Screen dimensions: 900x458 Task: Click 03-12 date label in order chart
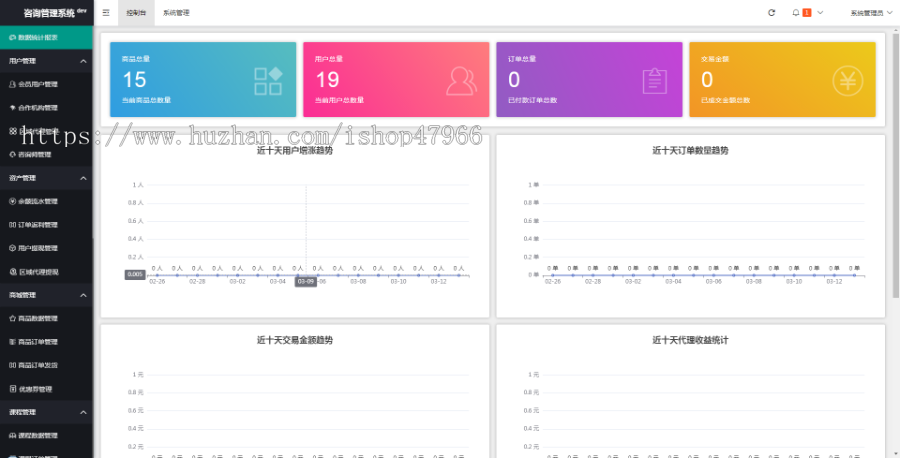[x=834, y=282]
